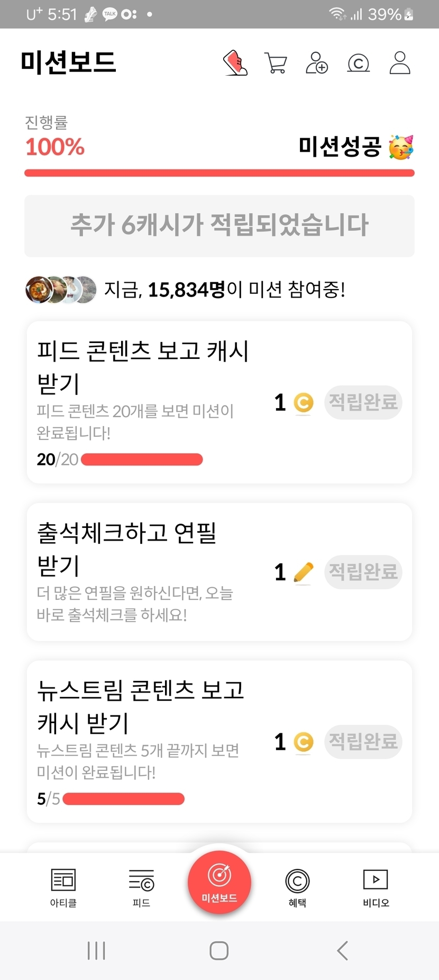Tap the '추가 6캐시가 적립되었습니다' banner

click(x=219, y=226)
